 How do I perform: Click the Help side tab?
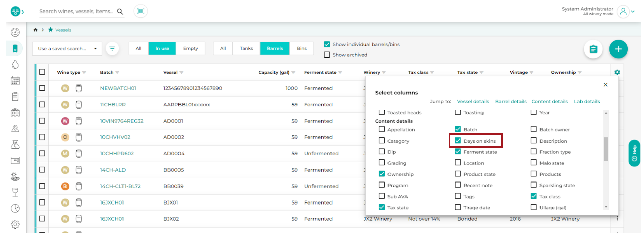click(634, 153)
